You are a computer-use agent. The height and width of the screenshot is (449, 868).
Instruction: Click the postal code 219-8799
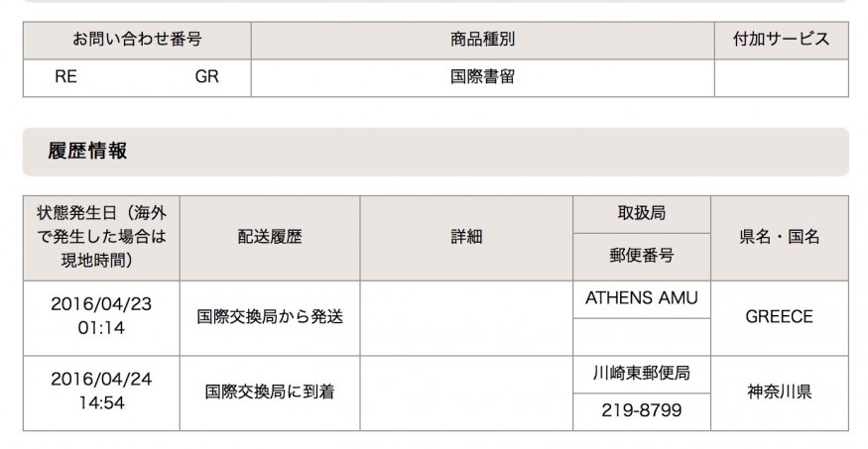point(641,410)
